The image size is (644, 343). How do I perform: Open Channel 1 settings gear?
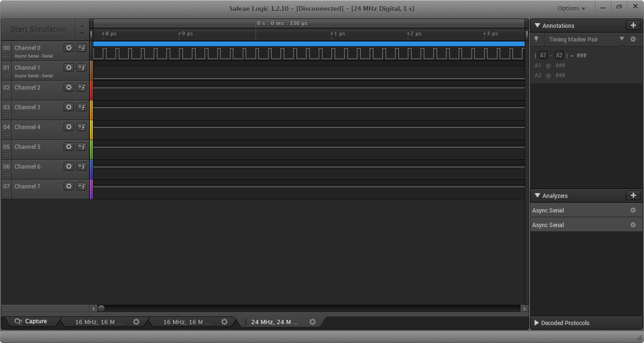coord(68,67)
